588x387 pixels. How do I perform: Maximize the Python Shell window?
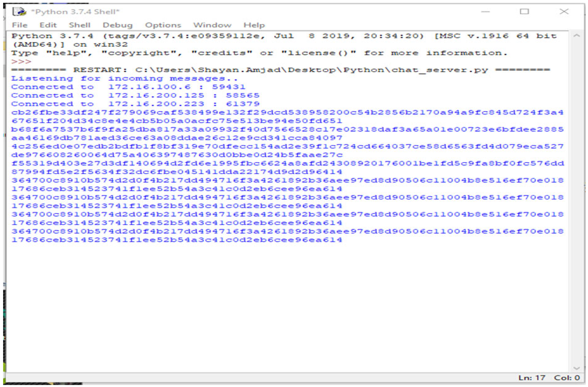click(524, 12)
